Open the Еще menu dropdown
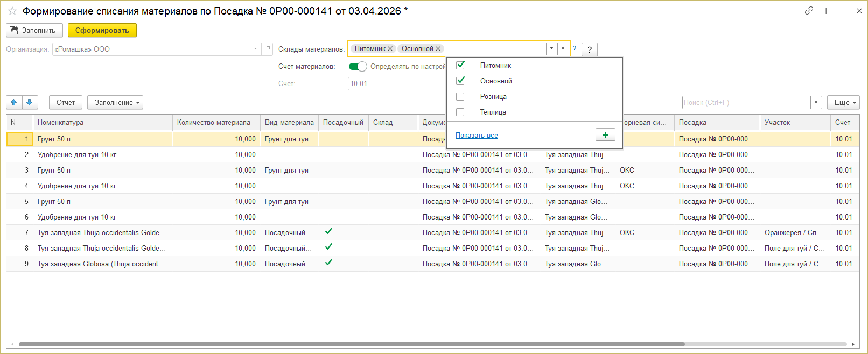The height and width of the screenshot is (354, 868). pyautogui.click(x=843, y=102)
